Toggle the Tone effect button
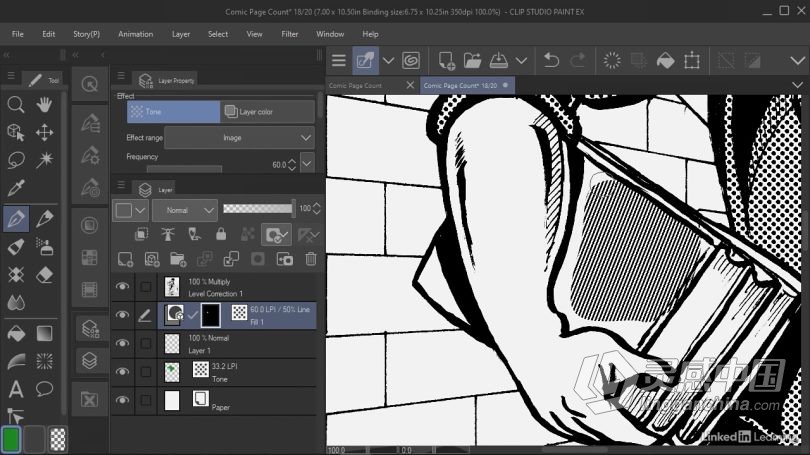This screenshot has height=455, width=810. (174, 112)
